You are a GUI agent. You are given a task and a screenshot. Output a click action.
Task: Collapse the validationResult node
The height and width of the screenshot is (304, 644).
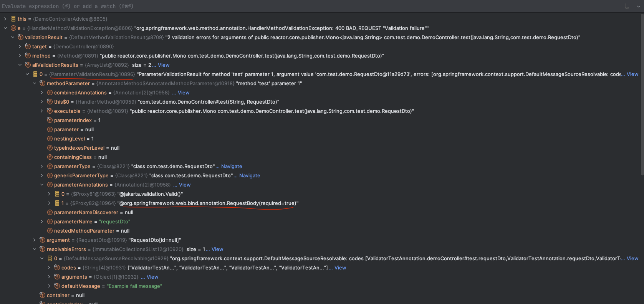click(13, 37)
